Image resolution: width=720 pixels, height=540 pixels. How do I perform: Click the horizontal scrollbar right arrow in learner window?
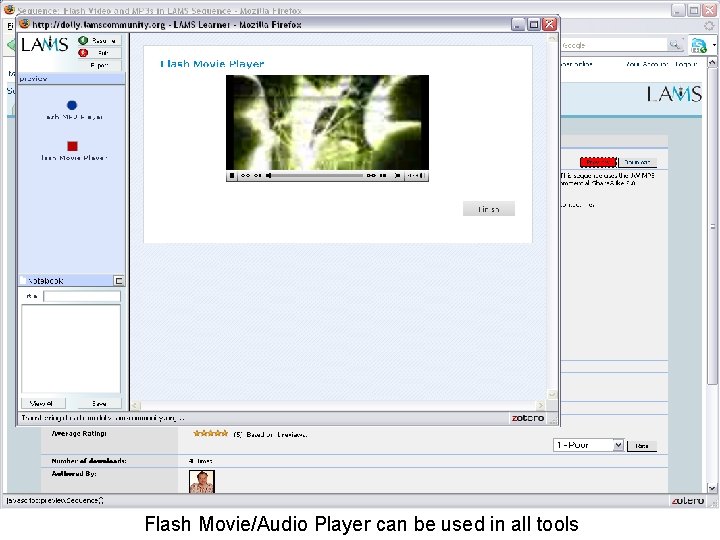point(540,405)
